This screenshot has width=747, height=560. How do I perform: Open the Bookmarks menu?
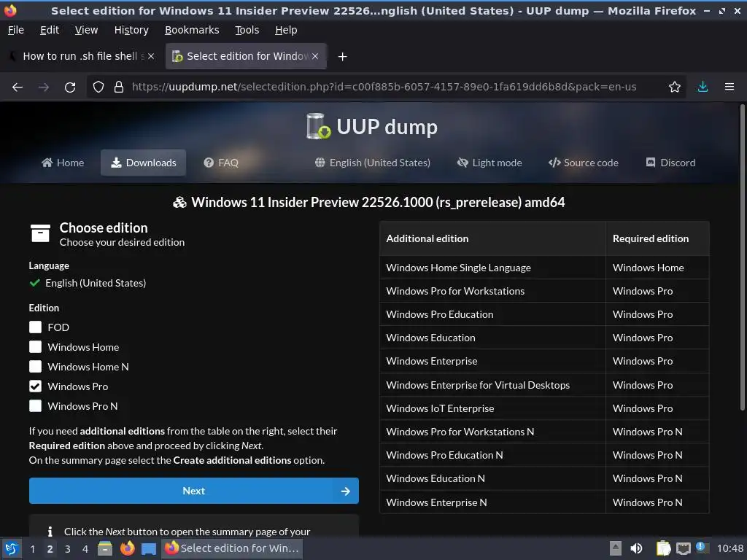point(192,30)
